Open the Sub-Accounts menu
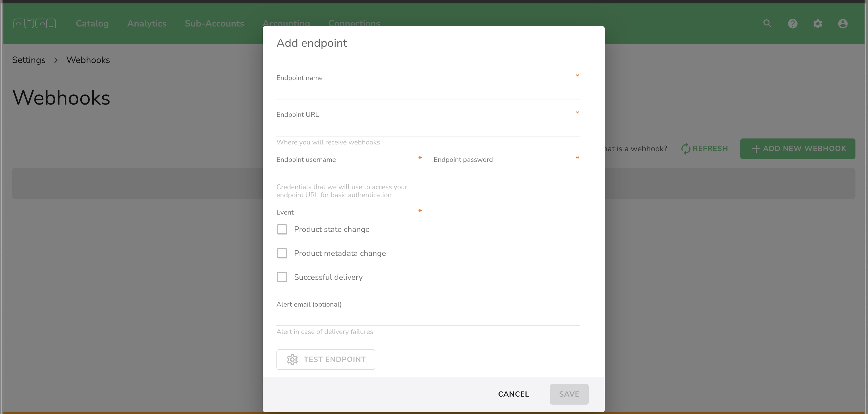The height and width of the screenshot is (414, 868). [214, 24]
